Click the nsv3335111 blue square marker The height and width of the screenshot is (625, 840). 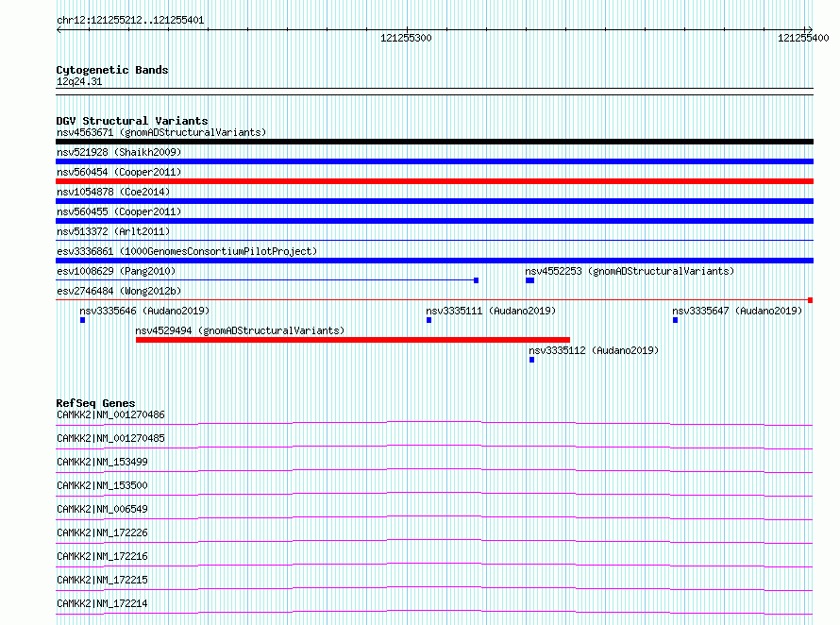pos(428,320)
